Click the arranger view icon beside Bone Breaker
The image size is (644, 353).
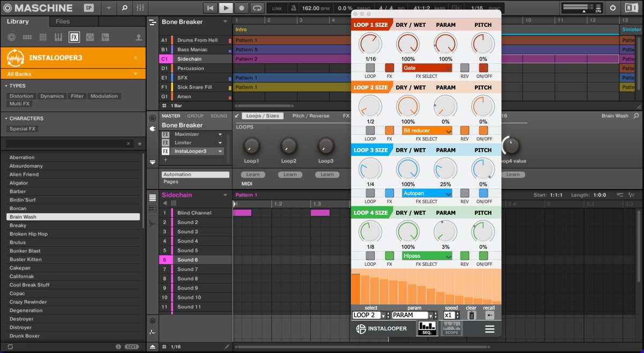click(152, 22)
